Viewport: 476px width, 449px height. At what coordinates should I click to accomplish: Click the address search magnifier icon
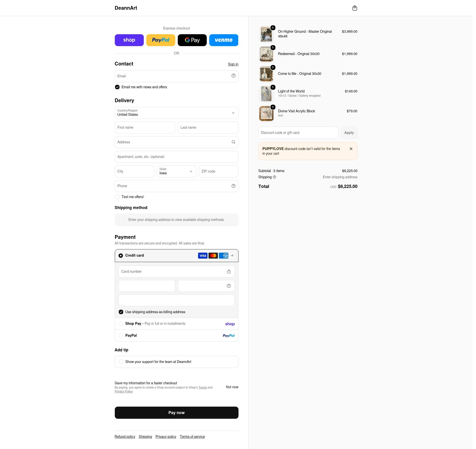[x=233, y=142]
